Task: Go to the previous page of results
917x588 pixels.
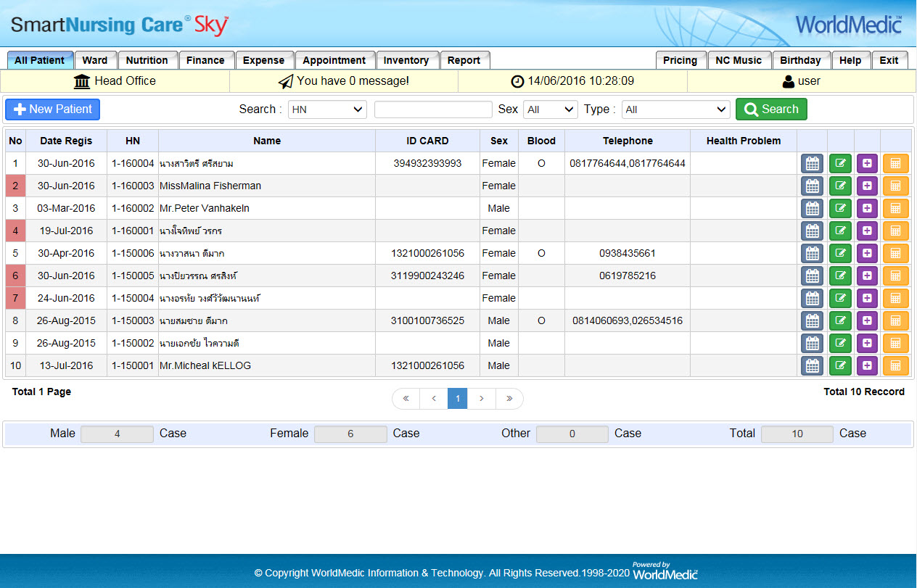Action: click(x=434, y=399)
